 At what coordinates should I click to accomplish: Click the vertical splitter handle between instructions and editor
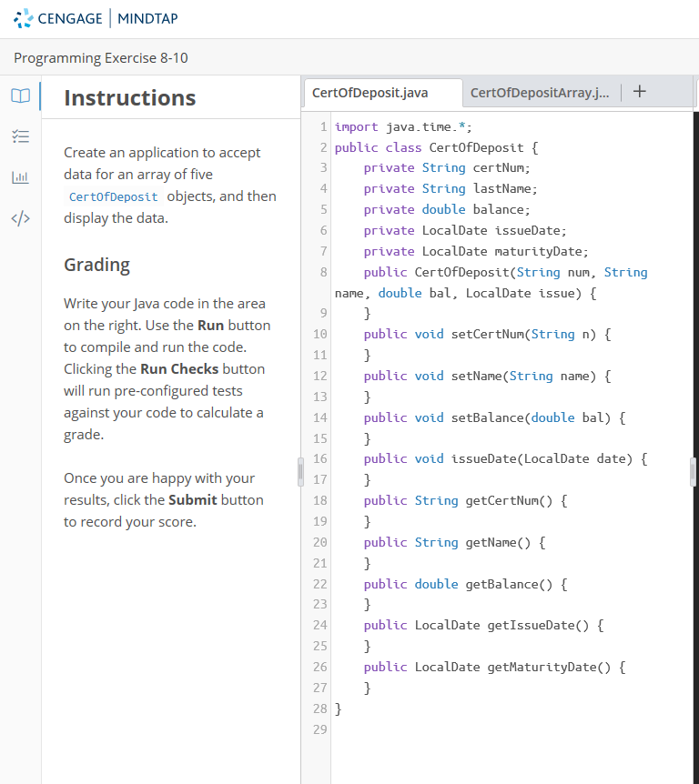click(x=300, y=472)
